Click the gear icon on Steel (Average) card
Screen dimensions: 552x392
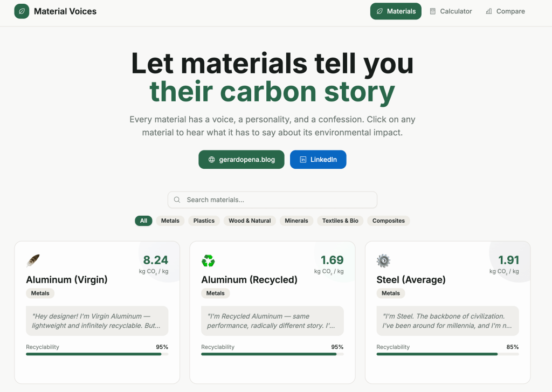pyautogui.click(x=383, y=261)
